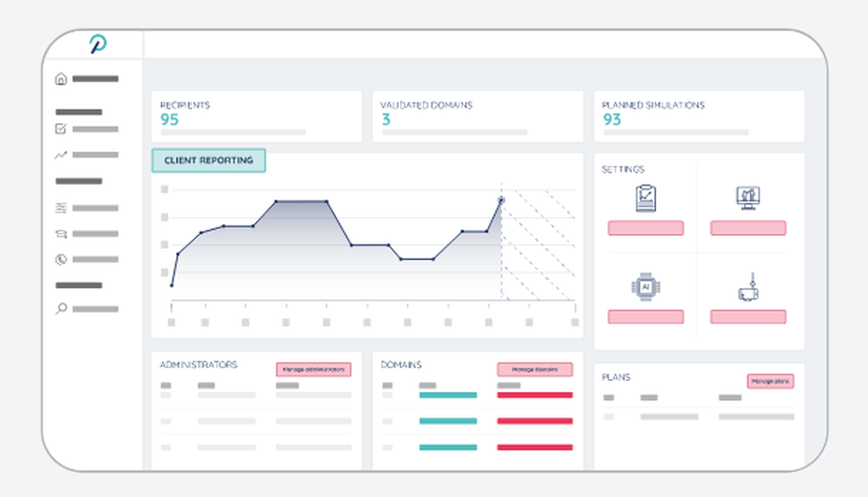Select the monitor chart settings icon
The image size is (868, 497).
pos(748,198)
